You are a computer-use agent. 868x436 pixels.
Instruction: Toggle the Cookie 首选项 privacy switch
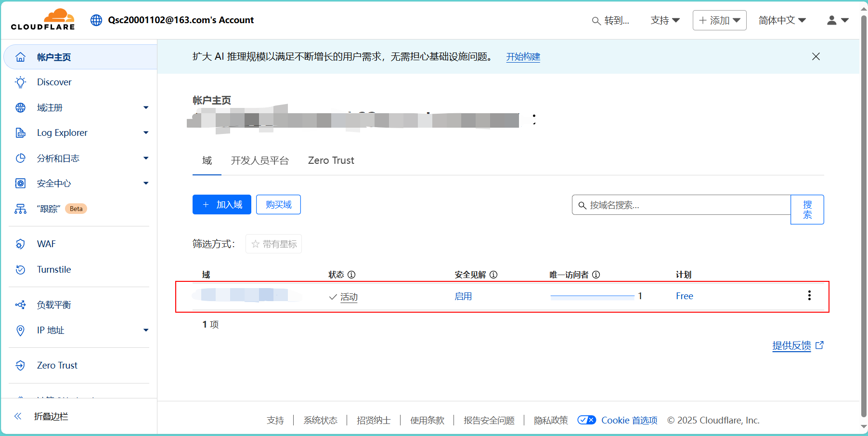point(586,420)
